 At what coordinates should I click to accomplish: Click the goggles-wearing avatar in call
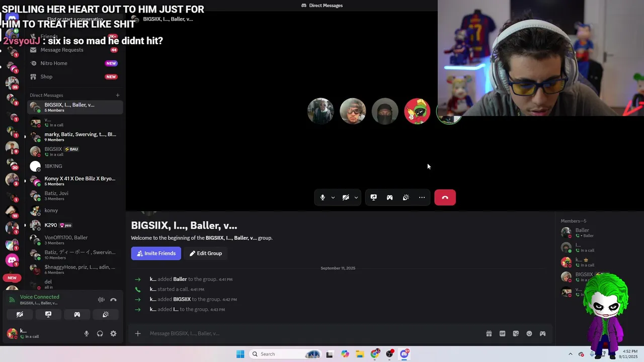tap(353, 111)
